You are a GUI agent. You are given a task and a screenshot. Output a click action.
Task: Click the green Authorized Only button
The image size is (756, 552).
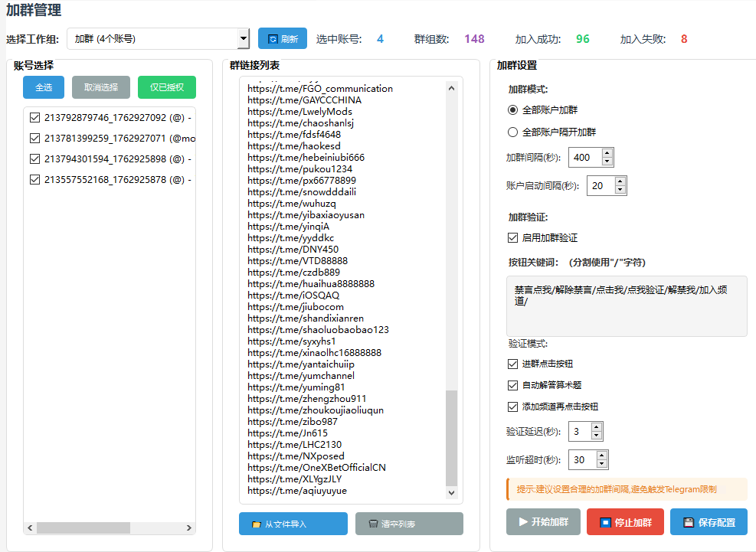[x=166, y=87]
